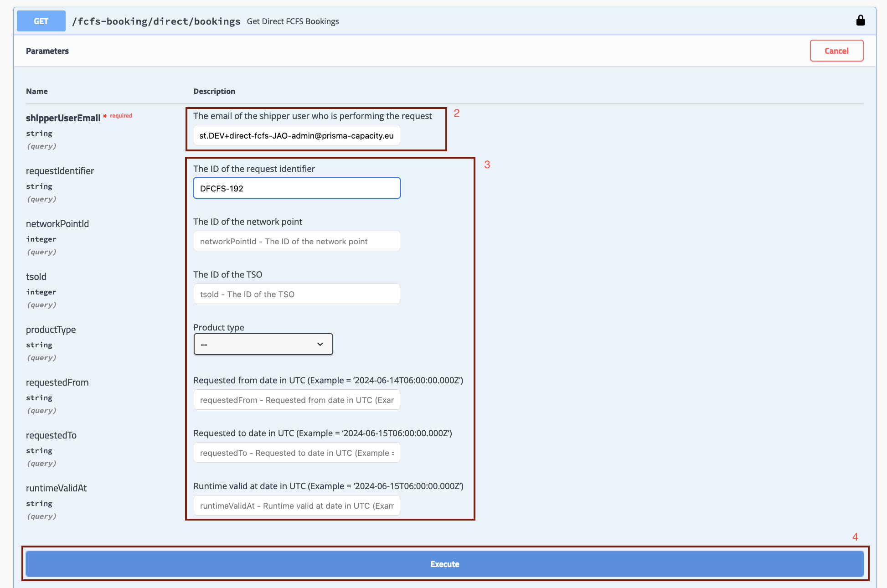Click the Product type dropdown chevron
This screenshot has width=887, height=588.
tap(320, 344)
